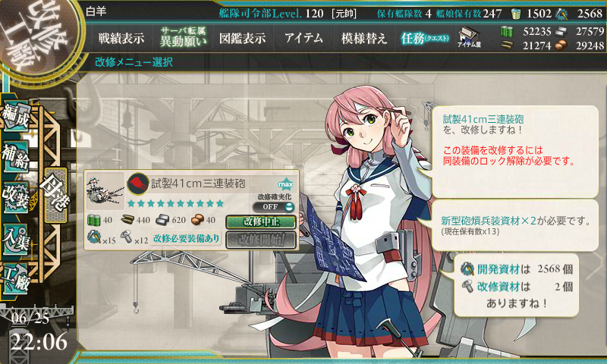
Task: Return to 母港 home port
Action: [55, 195]
